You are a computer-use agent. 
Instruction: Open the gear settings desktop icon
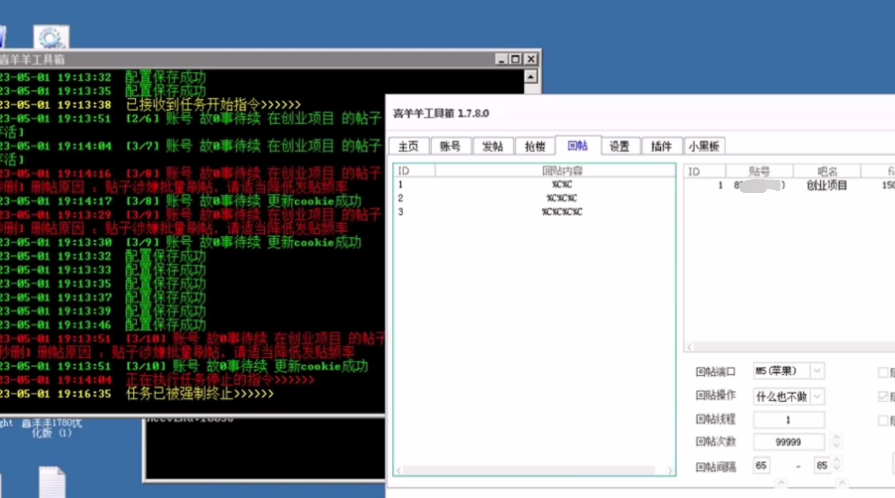[x=50, y=38]
